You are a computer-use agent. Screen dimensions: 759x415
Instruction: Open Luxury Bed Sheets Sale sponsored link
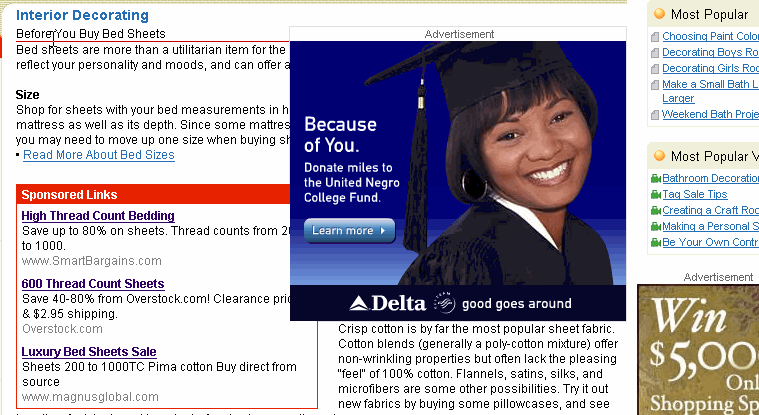point(89,352)
